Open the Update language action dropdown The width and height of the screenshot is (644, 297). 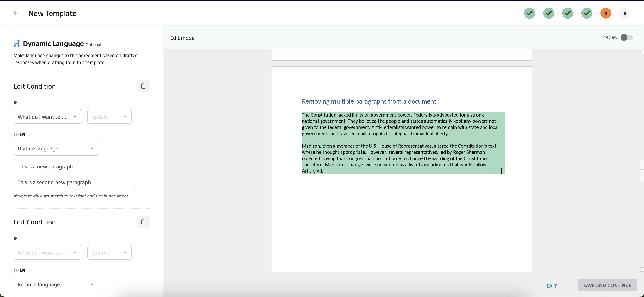click(x=56, y=148)
